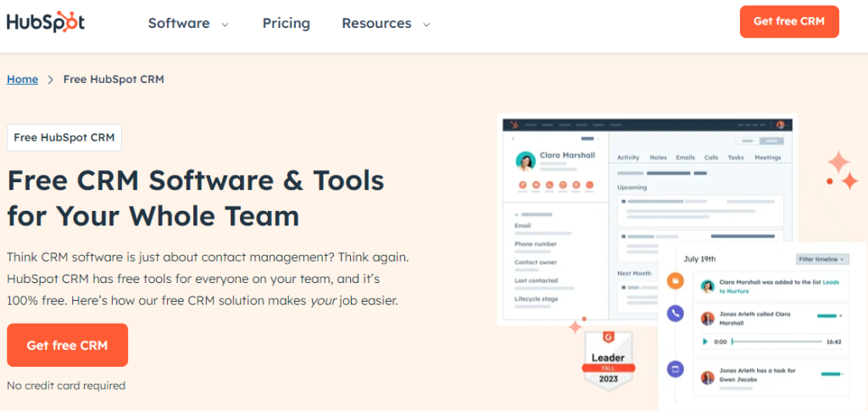This screenshot has height=411, width=868.
Task: Click the HubSpot sprocket icon in mockup
Action: 514,125
